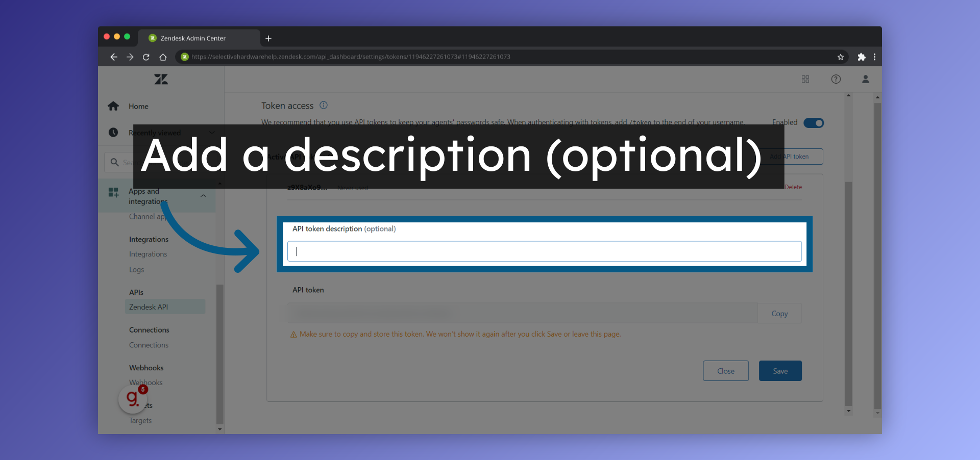Open the Grammarly badge widget

pos(133,398)
